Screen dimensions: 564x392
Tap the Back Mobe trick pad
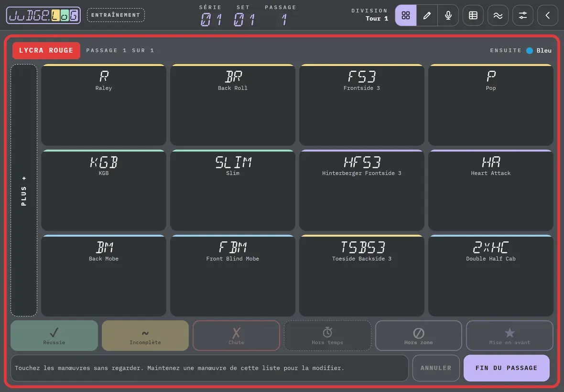point(104,276)
